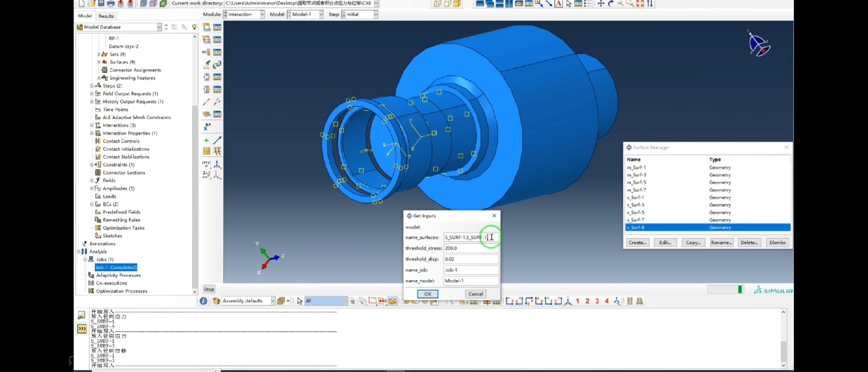Expand the Steps (2) tree node
The image size is (868, 372).
92,86
